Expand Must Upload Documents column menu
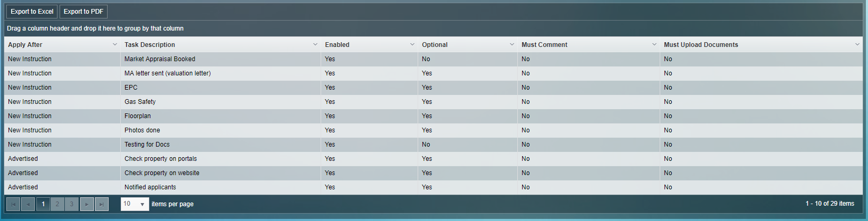This screenshot has width=868, height=221. pos(857,45)
